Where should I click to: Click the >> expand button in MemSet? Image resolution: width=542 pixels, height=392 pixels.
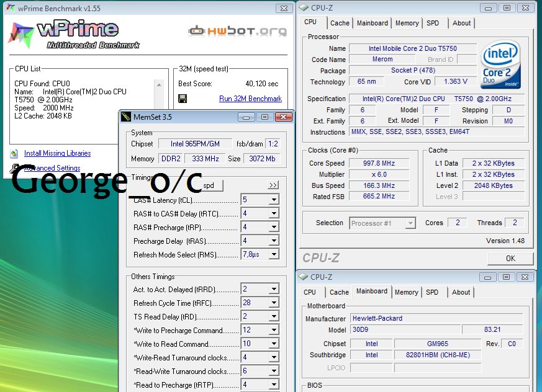[273, 185]
